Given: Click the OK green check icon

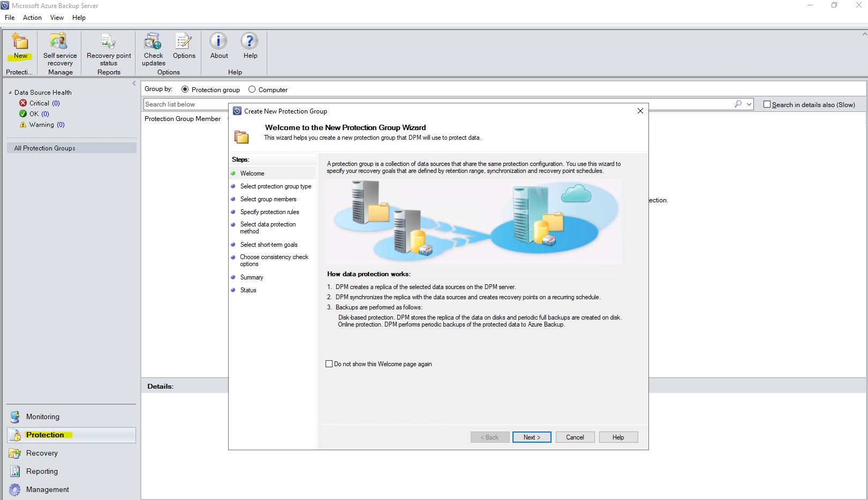Looking at the screenshot, I should coord(23,113).
